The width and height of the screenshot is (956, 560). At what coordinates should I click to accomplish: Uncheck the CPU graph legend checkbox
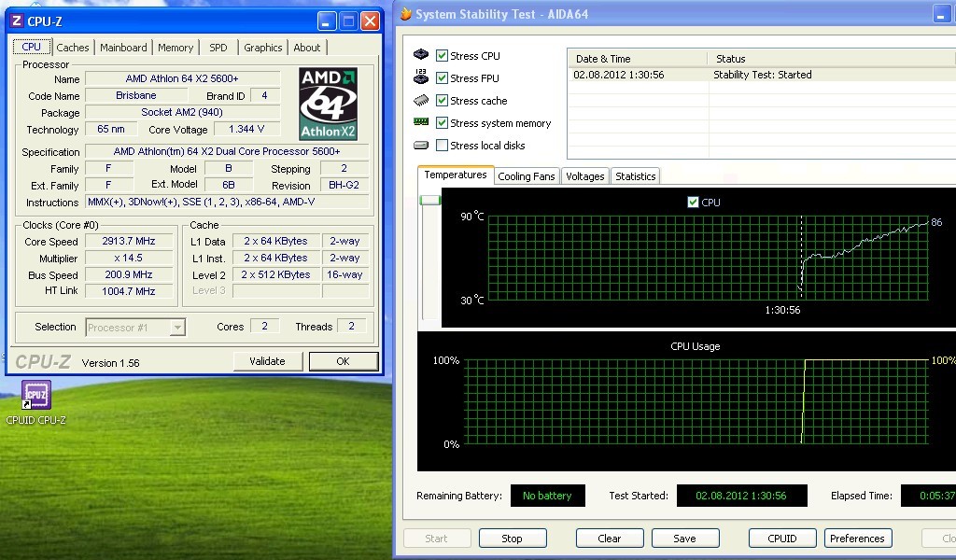tap(693, 203)
